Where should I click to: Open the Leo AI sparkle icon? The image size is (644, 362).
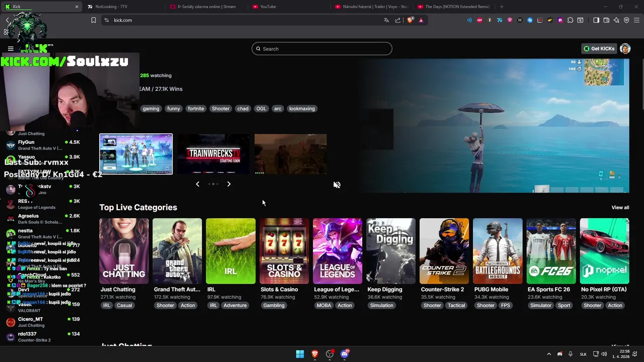tap(616, 20)
